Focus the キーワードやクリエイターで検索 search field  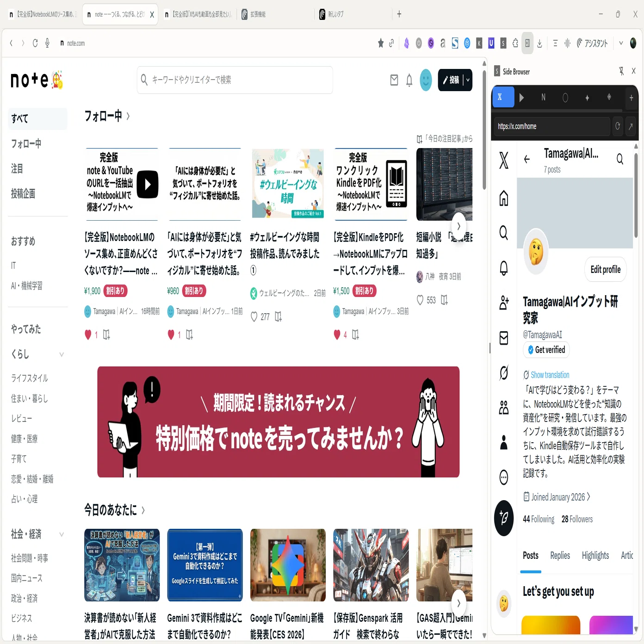pos(235,80)
